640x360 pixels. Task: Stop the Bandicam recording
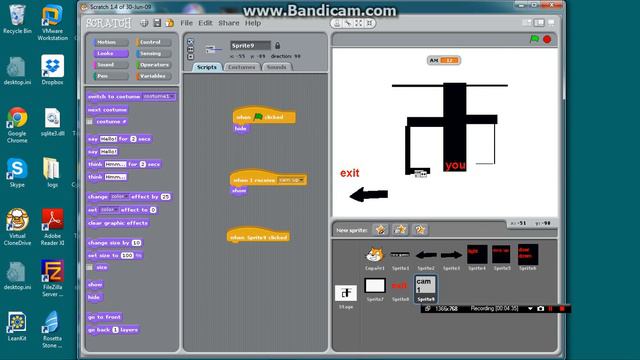(x=562, y=309)
